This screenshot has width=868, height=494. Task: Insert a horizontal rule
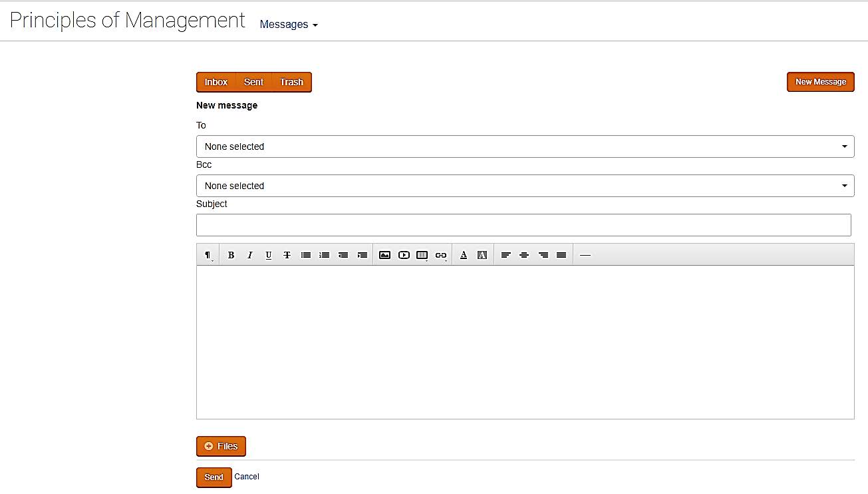[x=585, y=255]
